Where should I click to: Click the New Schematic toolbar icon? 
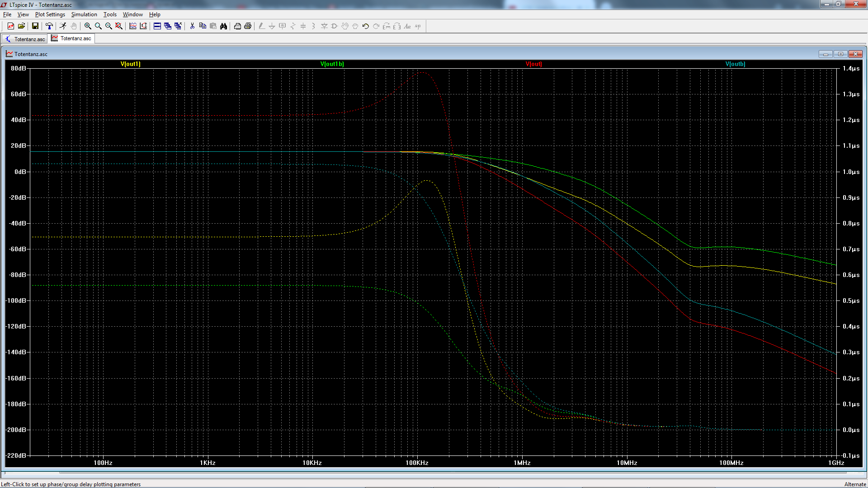pos(11,26)
